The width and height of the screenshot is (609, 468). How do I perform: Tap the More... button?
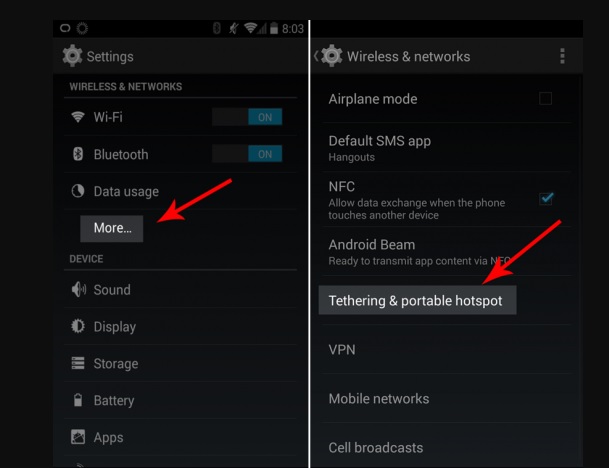[x=111, y=228]
